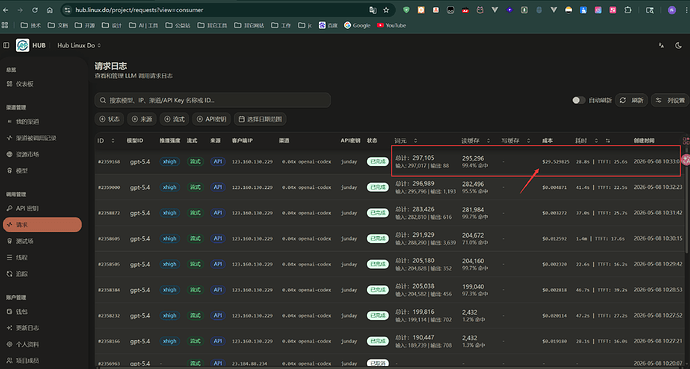The width and height of the screenshot is (690, 369).
Task: Open the 来源 source filter
Action: click(x=142, y=119)
